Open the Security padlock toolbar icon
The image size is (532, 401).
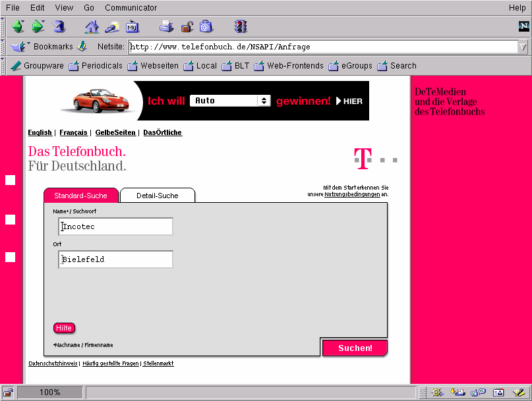187,26
